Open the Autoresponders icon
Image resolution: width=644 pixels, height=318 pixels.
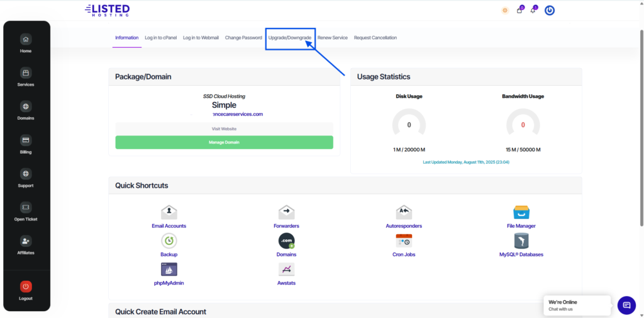tap(404, 212)
